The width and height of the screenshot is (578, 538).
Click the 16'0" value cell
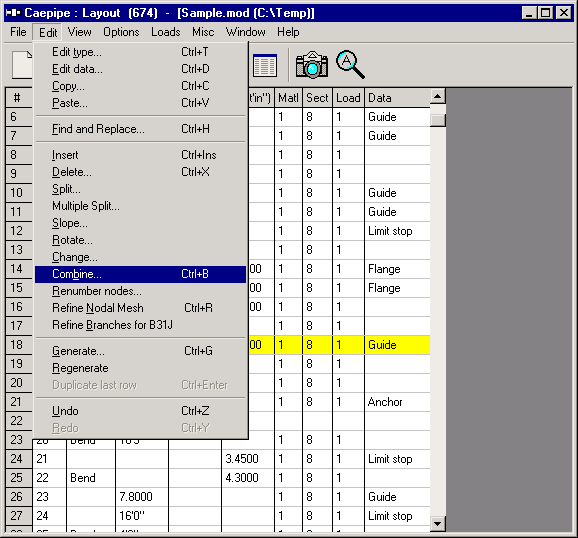pyautogui.click(x=142, y=516)
